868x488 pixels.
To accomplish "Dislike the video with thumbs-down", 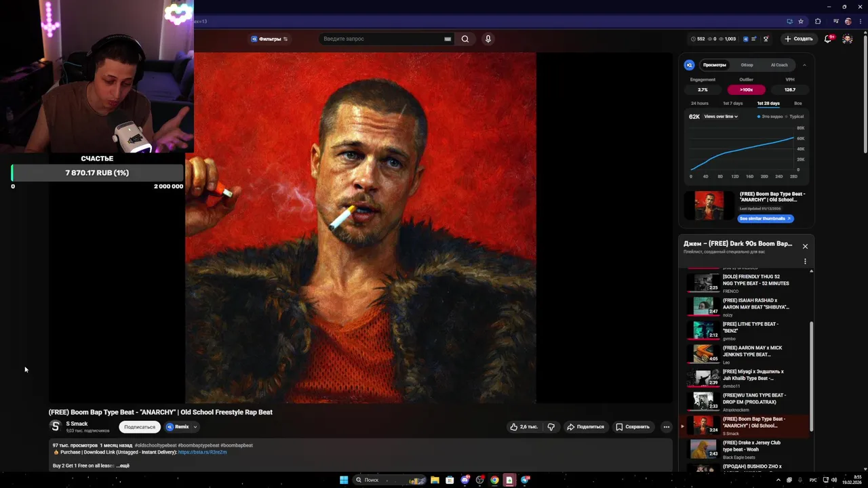I will (x=551, y=427).
